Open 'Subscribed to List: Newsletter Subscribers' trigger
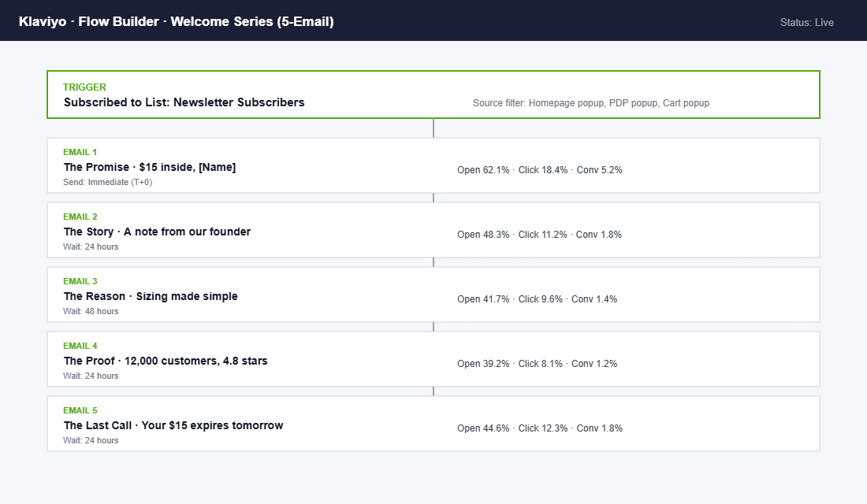 [184, 102]
